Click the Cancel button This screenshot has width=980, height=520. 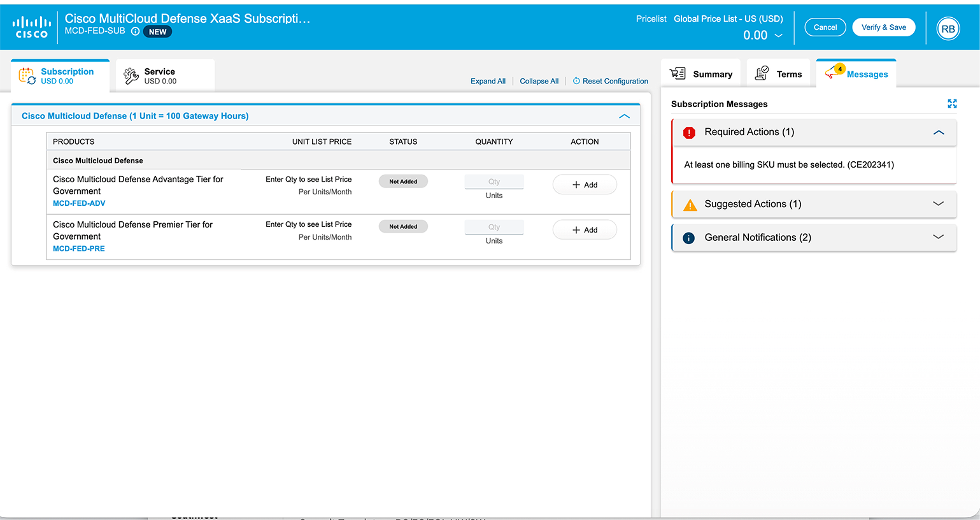point(825,27)
